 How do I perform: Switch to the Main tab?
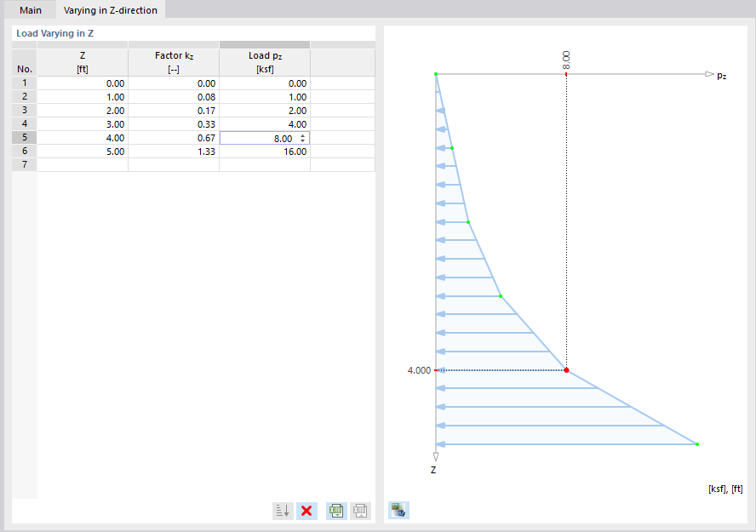pyautogui.click(x=30, y=10)
